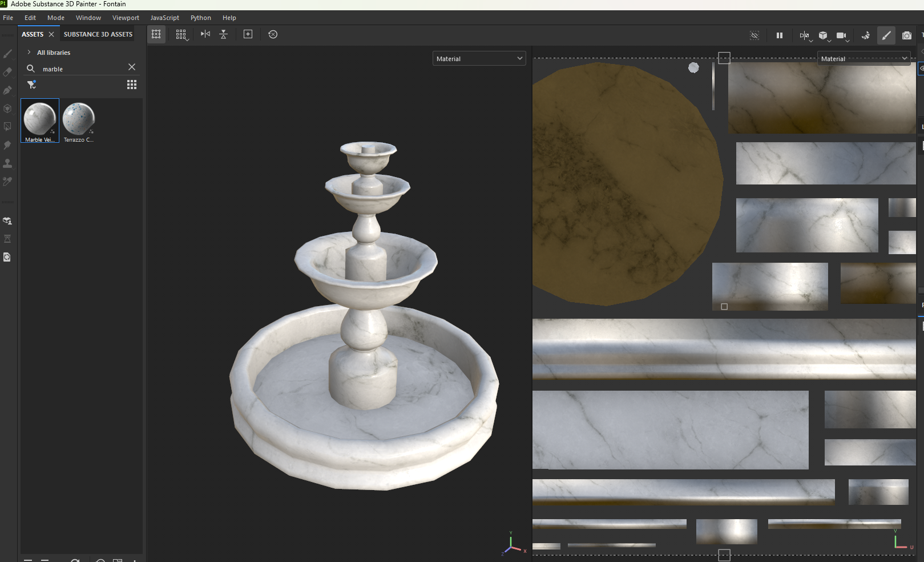Click the top UV tile handle square

(724, 58)
